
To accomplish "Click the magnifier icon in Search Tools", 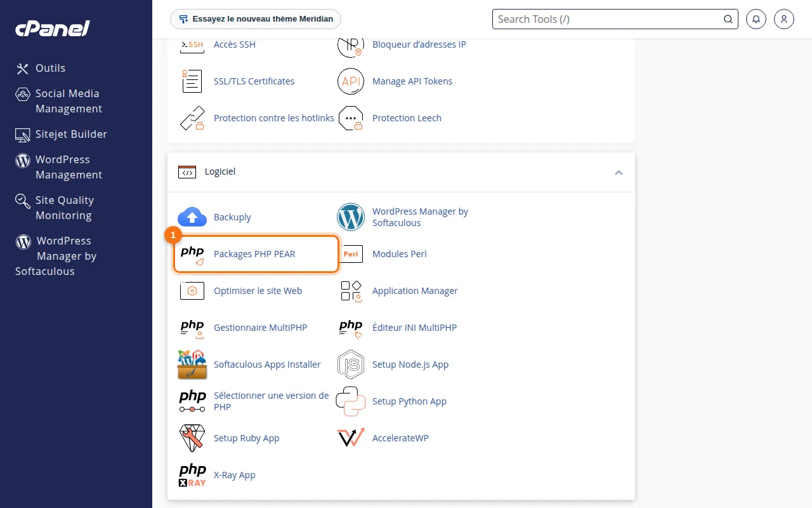I will (x=728, y=19).
